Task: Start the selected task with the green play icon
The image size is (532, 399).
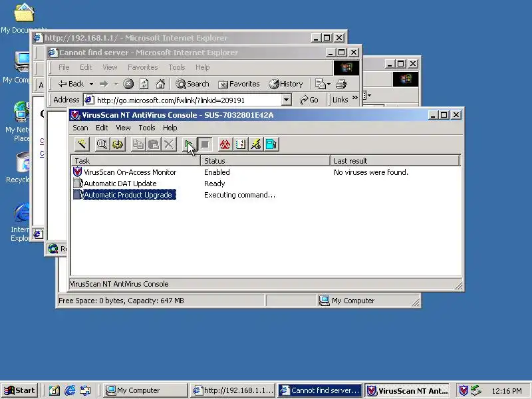Action: coord(189,144)
